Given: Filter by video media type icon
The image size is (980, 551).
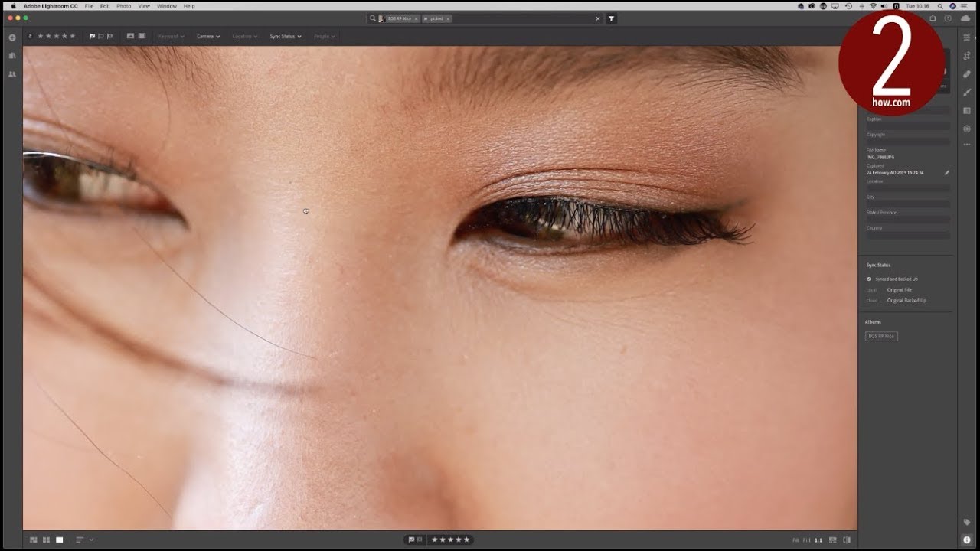Looking at the screenshot, I should pyautogui.click(x=142, y=36).
